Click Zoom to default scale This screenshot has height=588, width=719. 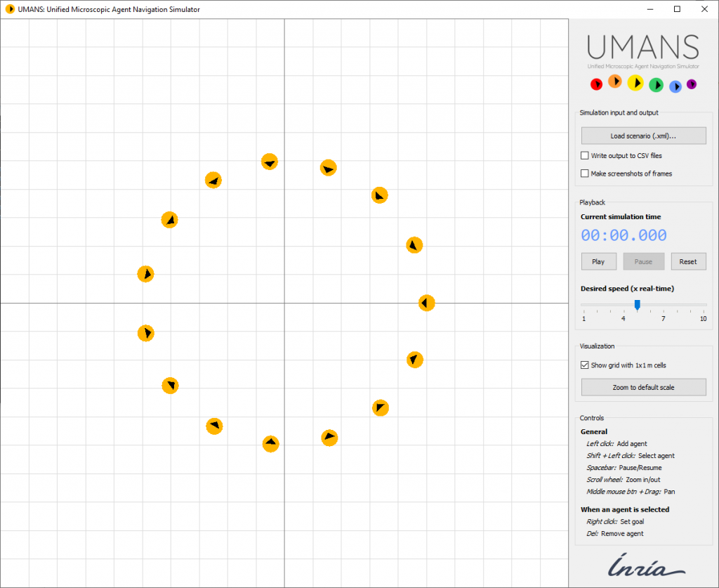coord(643,387)
